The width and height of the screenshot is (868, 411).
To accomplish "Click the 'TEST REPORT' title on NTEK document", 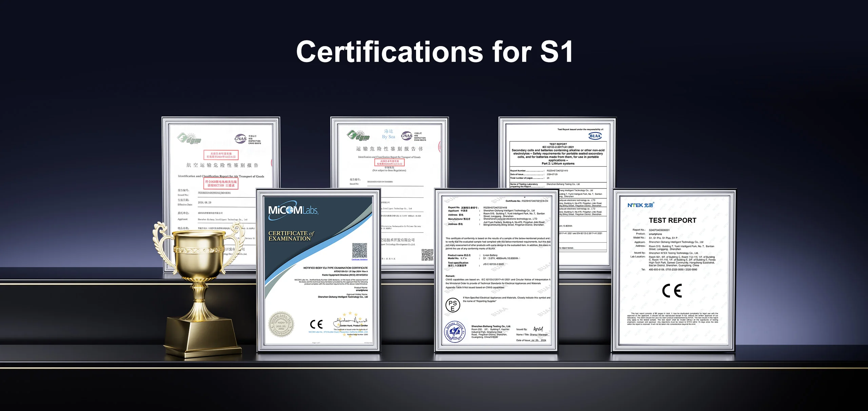I will click(x=672, y=220).
